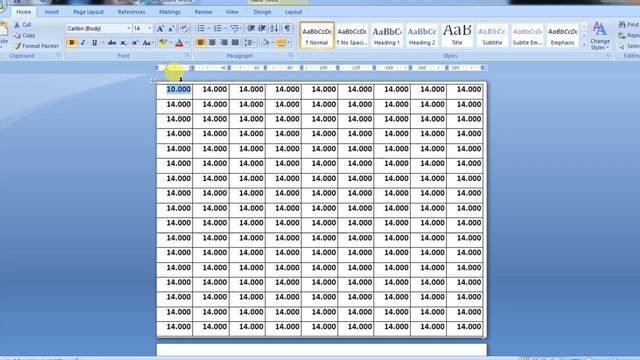Click the Copy command
This screenshot has height=360, width=640.
(x=24, y=36)
